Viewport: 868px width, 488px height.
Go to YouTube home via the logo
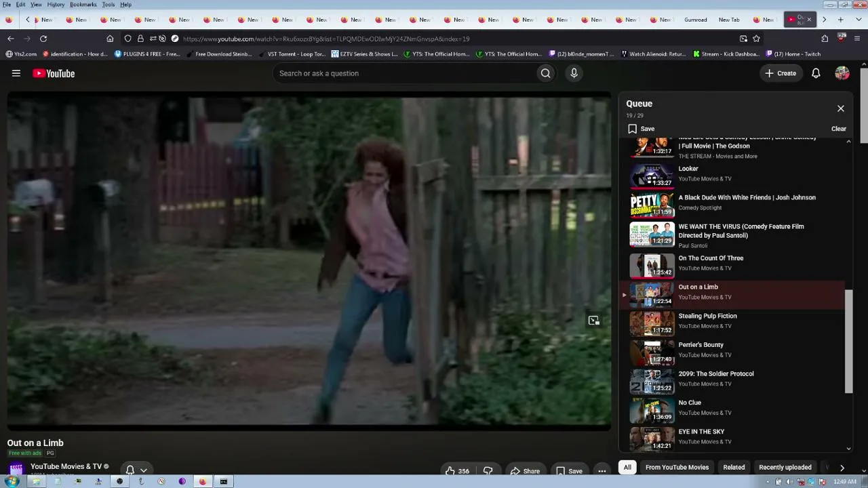54,73
